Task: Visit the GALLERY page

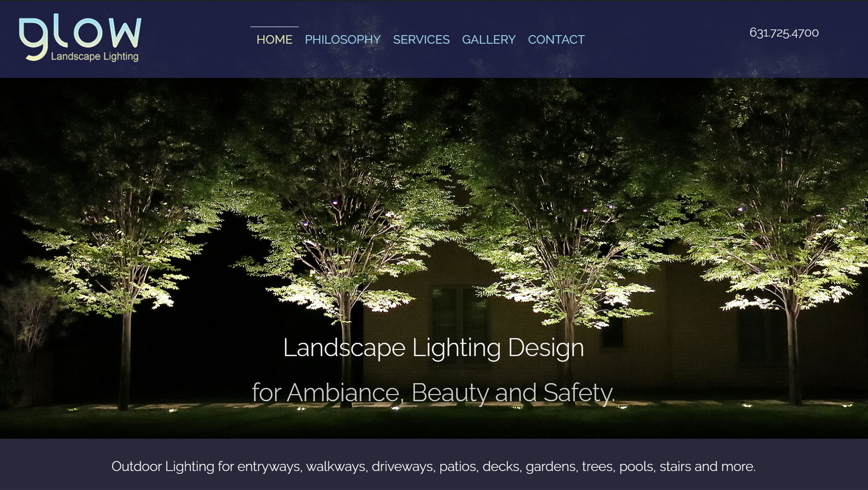Action: pyautogui.click(x=489, y=40)
